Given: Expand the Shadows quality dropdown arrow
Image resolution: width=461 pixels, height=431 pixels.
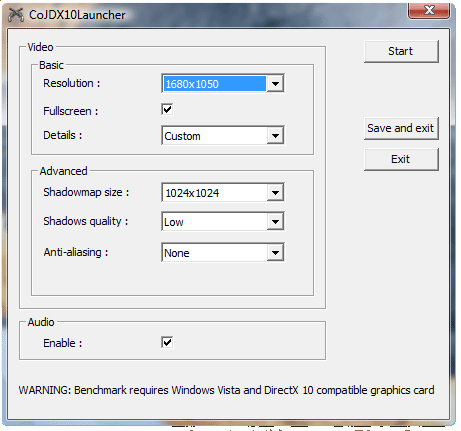Looking at the screenshot, I should click(275, 221).
